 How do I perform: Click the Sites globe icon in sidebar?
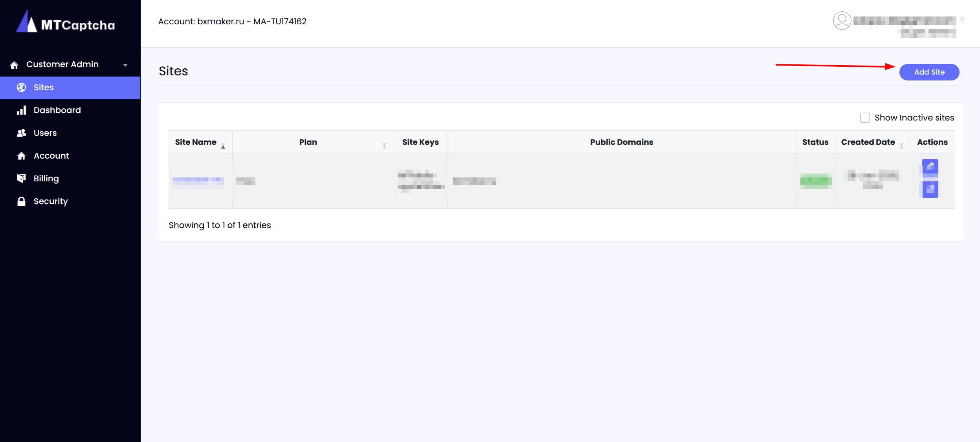(x=21, y=88)
